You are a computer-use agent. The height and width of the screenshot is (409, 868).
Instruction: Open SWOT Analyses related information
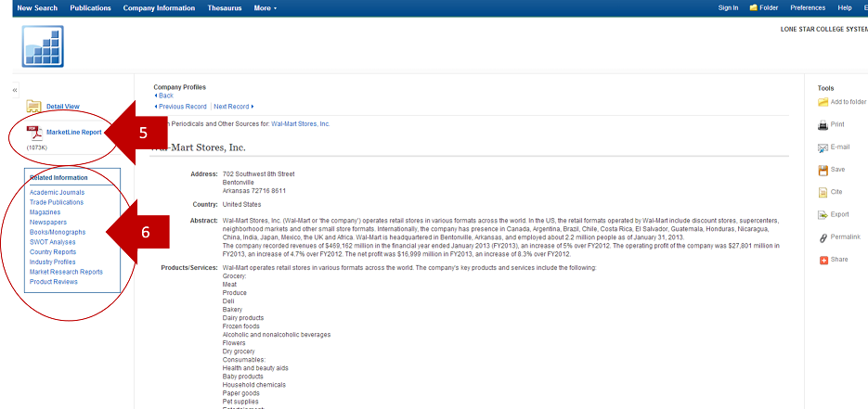point(53,242)
